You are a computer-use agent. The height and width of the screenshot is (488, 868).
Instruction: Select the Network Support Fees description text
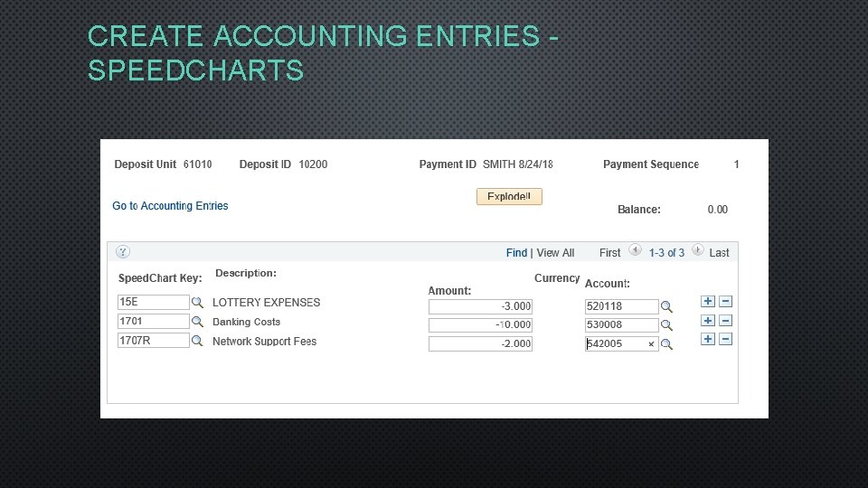(x=265, y=342)
